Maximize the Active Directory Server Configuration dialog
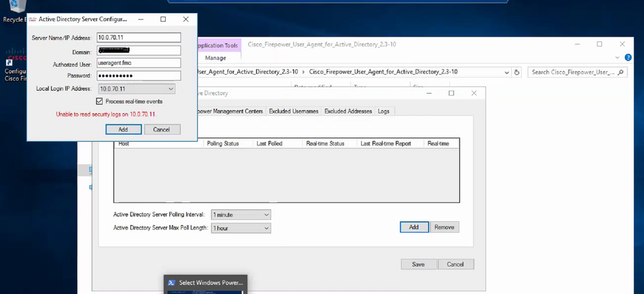This screenshot has height=294, width=644. click(163, 19)
